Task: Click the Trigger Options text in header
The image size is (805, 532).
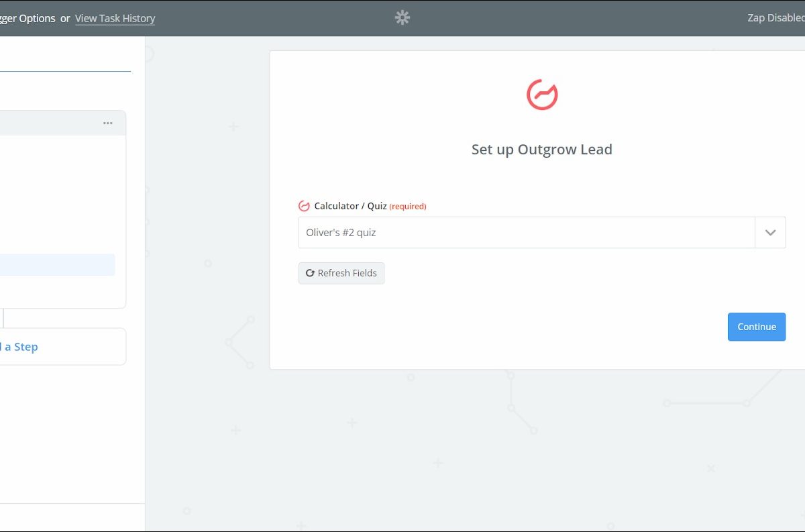Action: pos(28,18)
